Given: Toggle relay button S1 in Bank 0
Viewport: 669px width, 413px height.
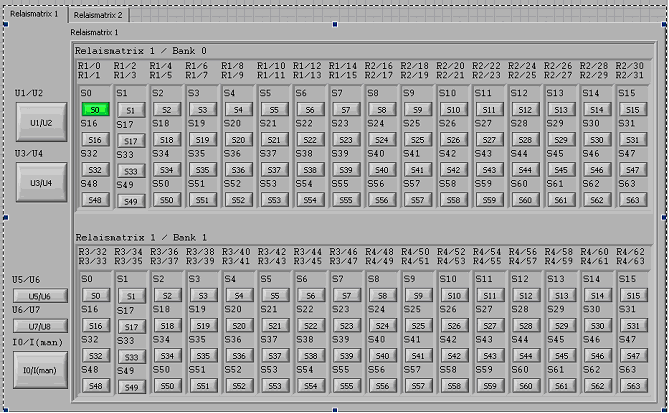Looking at the screenshot, I should pos(131,111).
